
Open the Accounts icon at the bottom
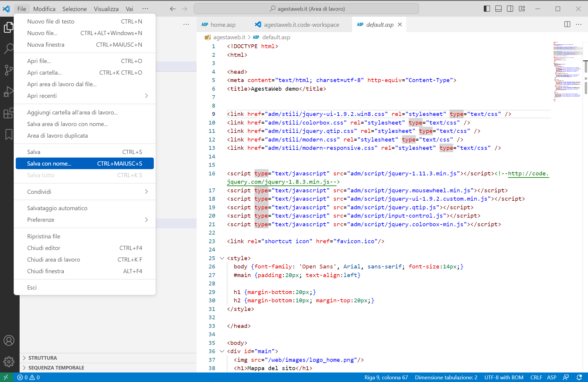point(9,340)
